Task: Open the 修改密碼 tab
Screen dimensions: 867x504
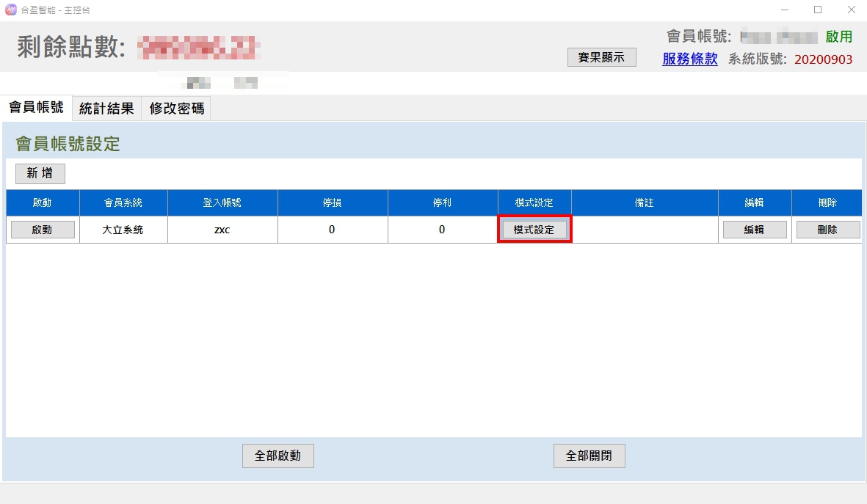Action: (x=177, y=109)
